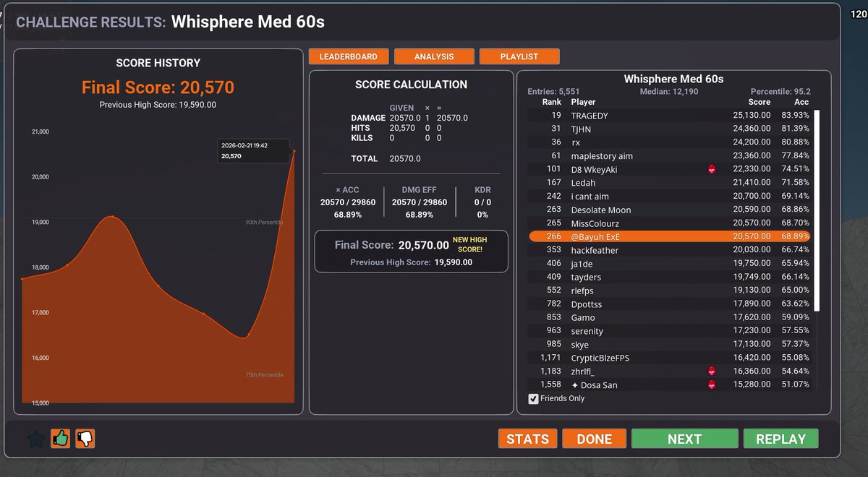Click the badge icon beside D8 WkeyAki
This screenshot has width=868, height=477.
point(712,169)
